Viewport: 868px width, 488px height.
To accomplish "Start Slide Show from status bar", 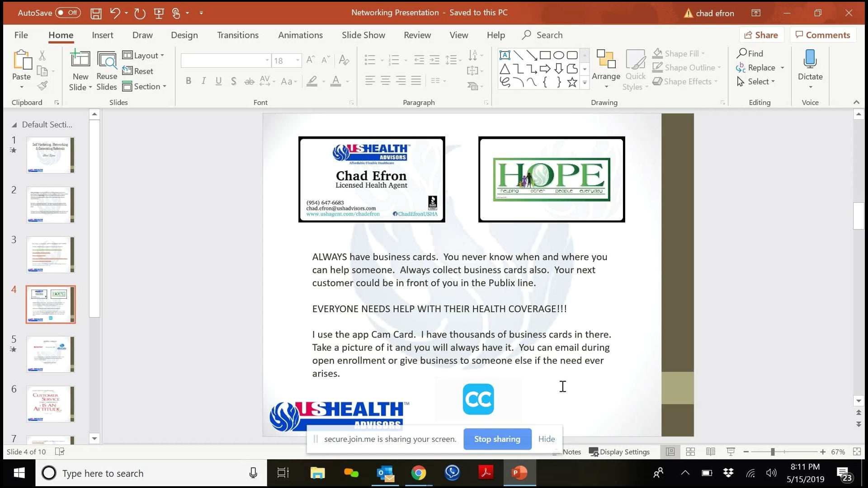I will (x=731, y=452).
